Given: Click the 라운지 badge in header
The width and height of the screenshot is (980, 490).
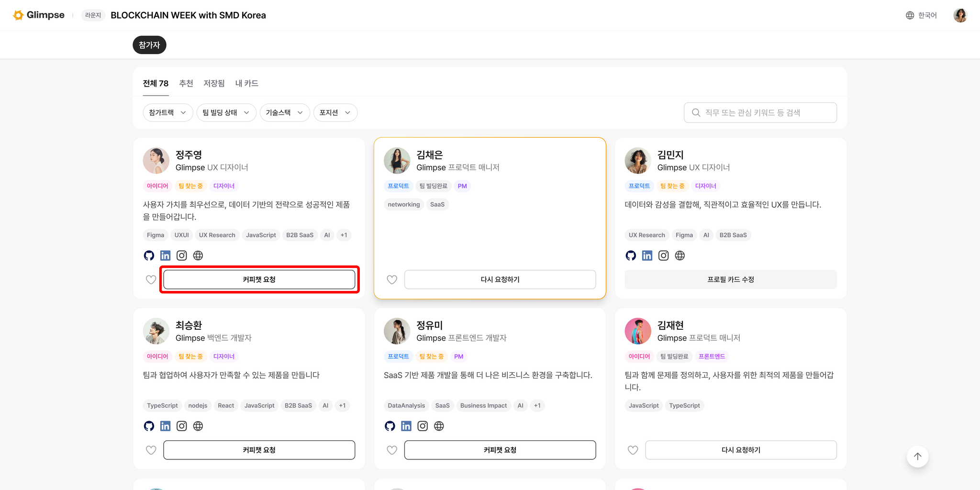Looking at the screenshot, I should point(93,15).
